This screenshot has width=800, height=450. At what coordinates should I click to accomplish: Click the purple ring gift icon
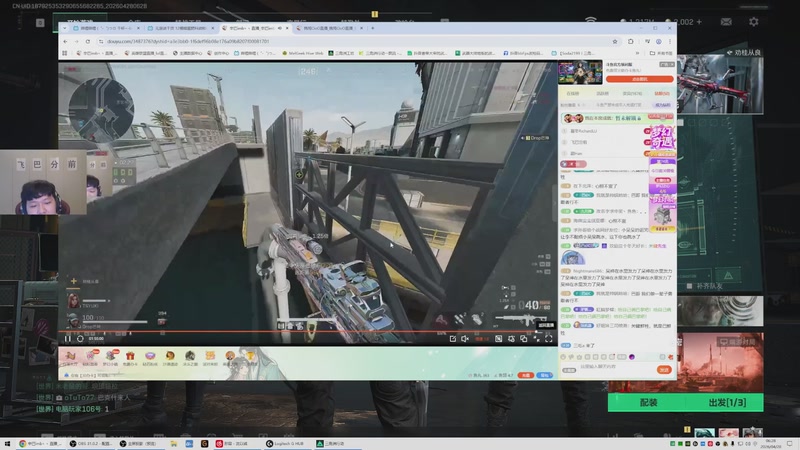pos(150,356)
